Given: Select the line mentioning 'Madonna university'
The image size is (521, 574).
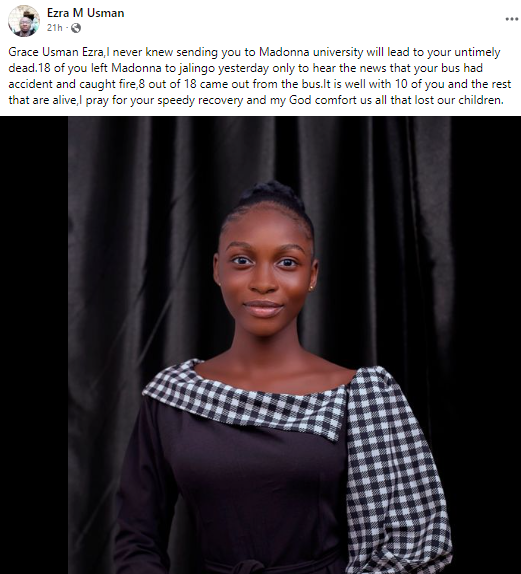Looking at the screenshot, I should 254,52.
